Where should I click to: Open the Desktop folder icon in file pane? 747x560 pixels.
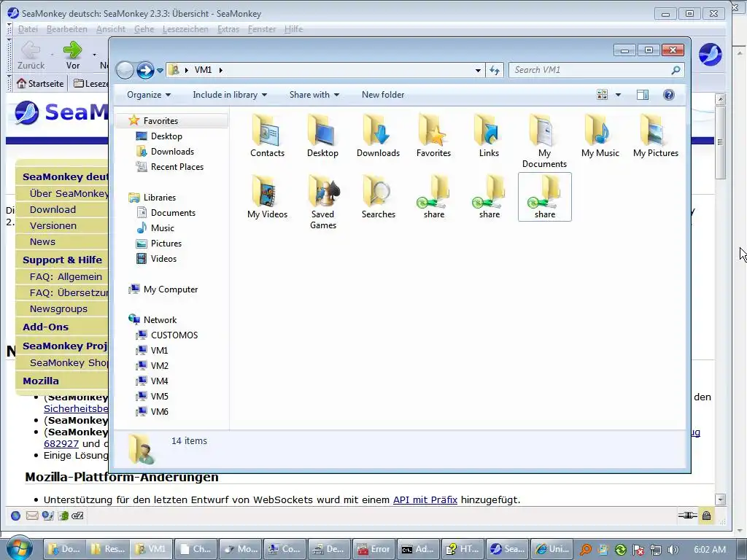(x=322, y=136)
